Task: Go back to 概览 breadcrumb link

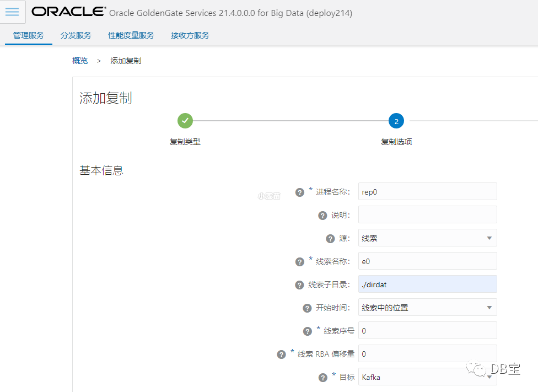Action: [x=80, y=61]
